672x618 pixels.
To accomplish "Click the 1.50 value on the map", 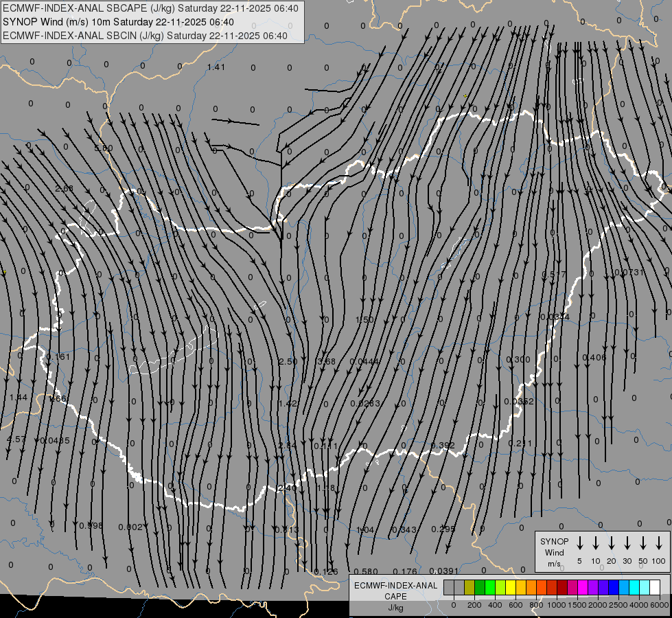I will point(364,319).
